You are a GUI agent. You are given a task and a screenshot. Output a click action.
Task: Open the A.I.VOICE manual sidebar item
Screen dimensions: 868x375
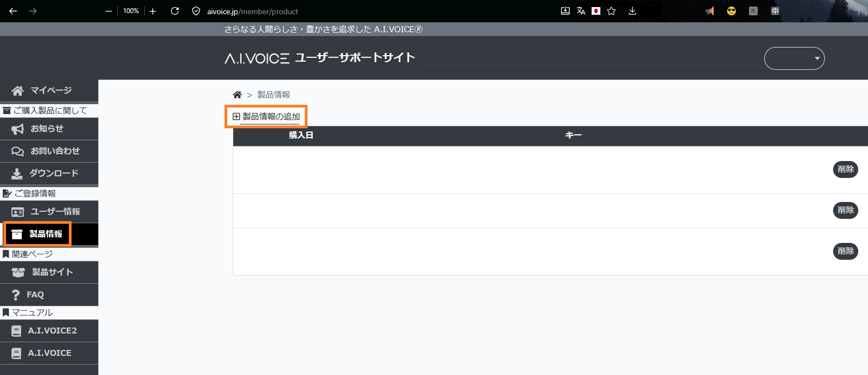(49, 353)
